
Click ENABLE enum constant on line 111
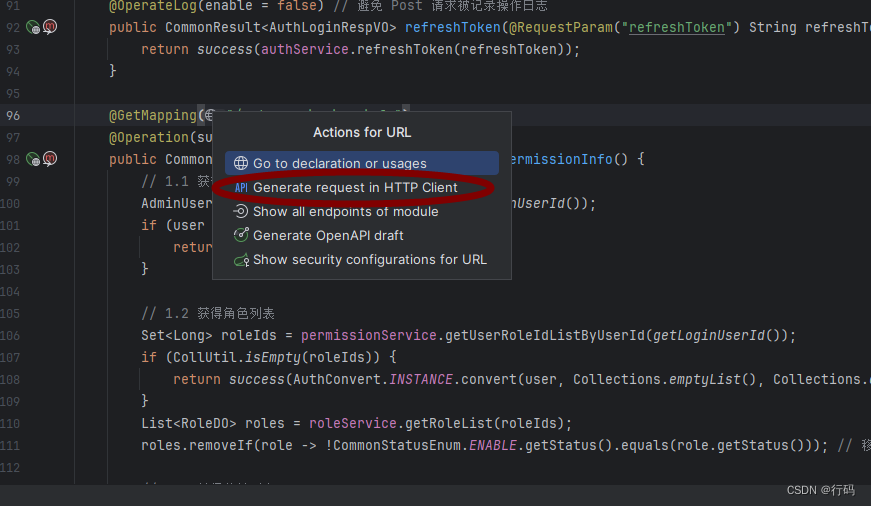493,445
